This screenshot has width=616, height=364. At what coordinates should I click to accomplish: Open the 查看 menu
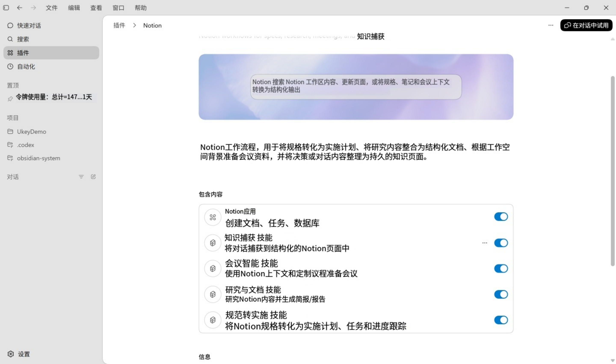point(96,8)
